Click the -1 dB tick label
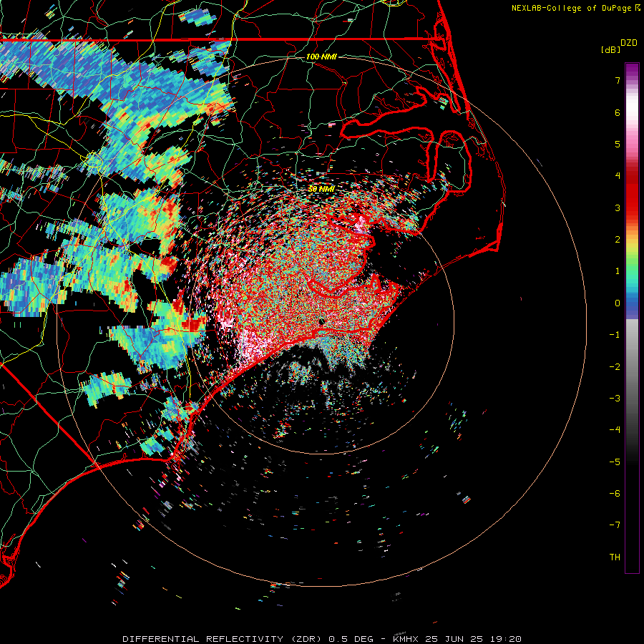The width and height of the screenshot is (644, 644). (615, 335)
